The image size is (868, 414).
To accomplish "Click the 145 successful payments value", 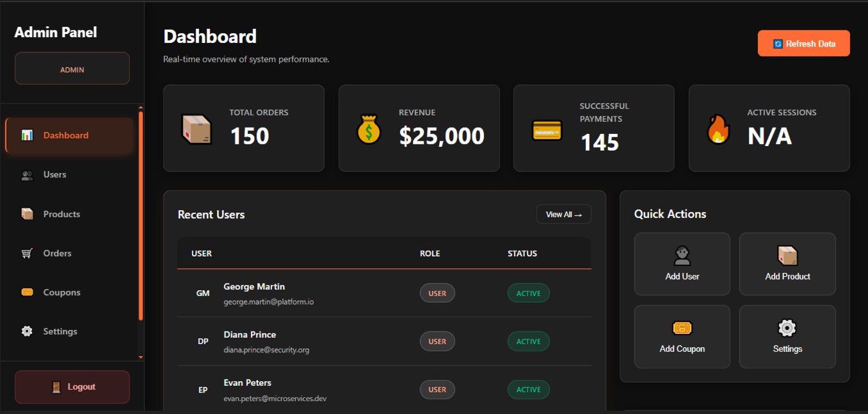I will (x=600, y=142).
